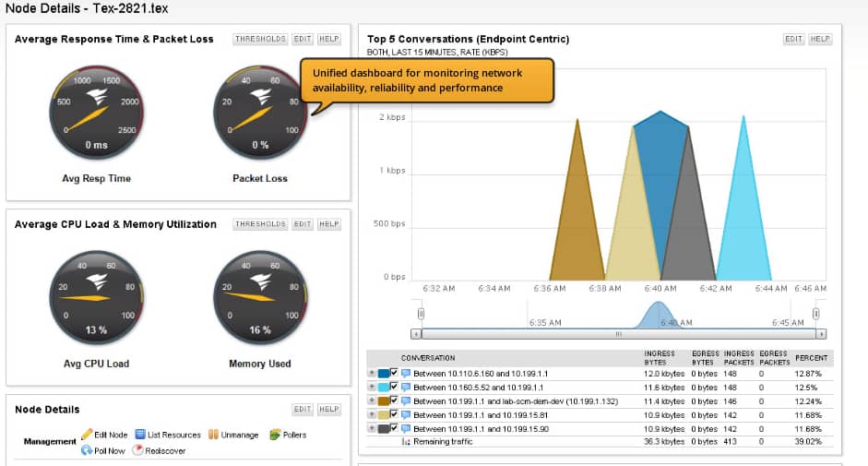Click the Memory Used gauge

point(260,297)
